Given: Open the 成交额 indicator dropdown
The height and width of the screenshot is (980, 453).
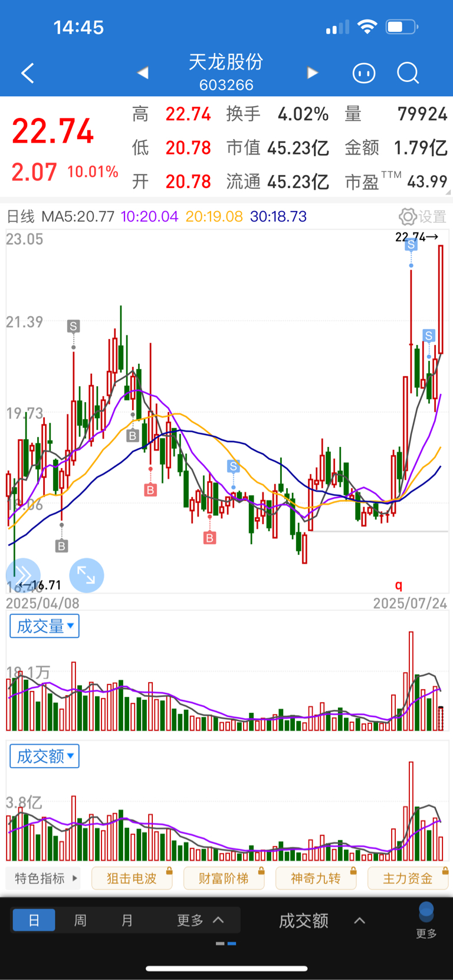Looking at the screenshot, I should pos(44,755).
